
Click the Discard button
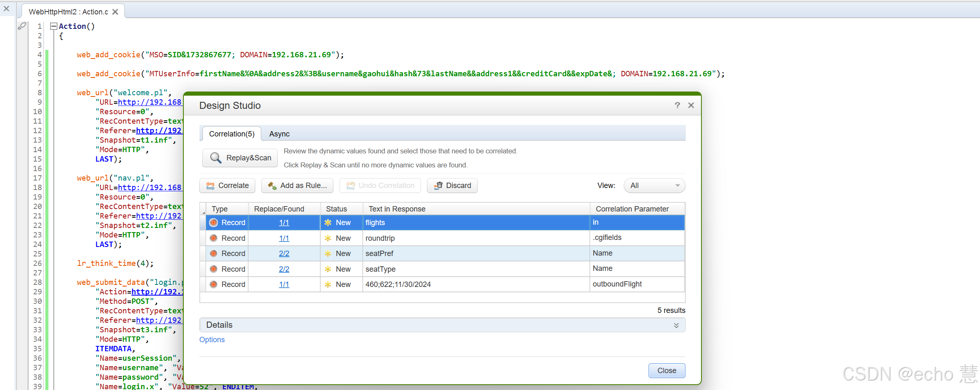point(452,186)
